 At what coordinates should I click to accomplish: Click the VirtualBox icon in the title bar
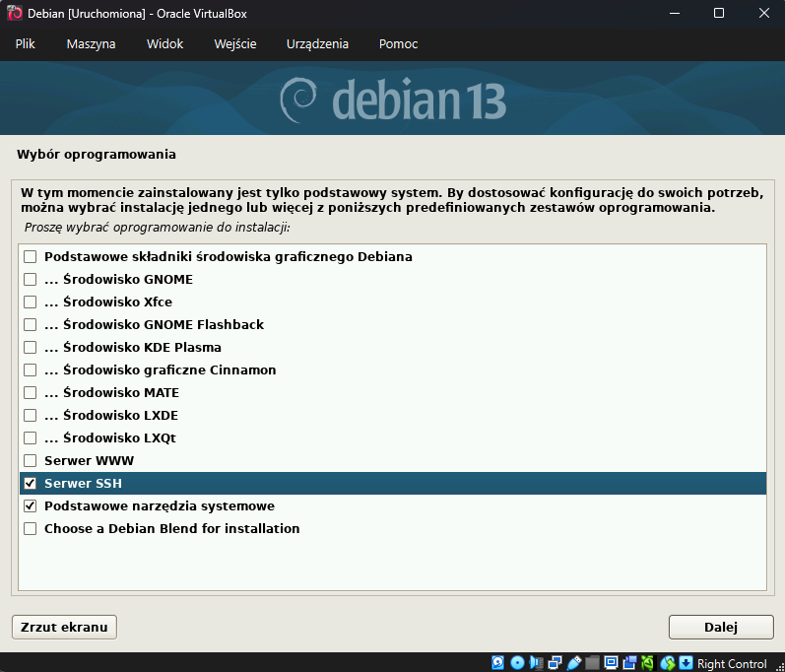click(15, 14)
